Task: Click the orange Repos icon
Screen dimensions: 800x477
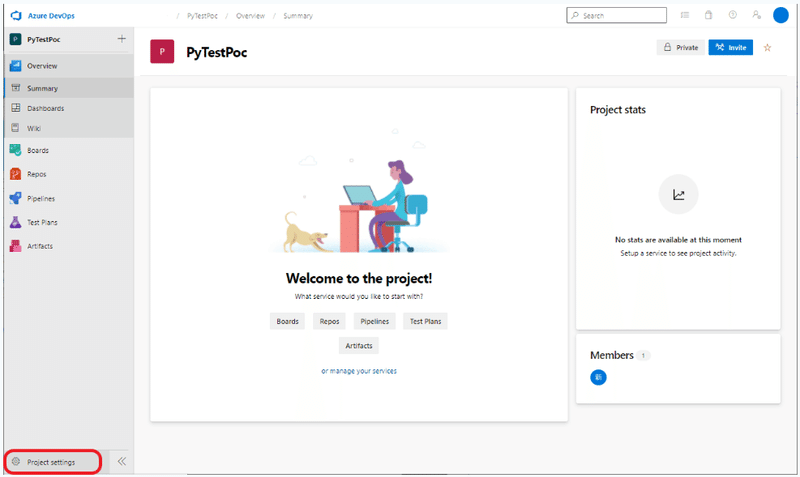Action: (x=15, y=174)
